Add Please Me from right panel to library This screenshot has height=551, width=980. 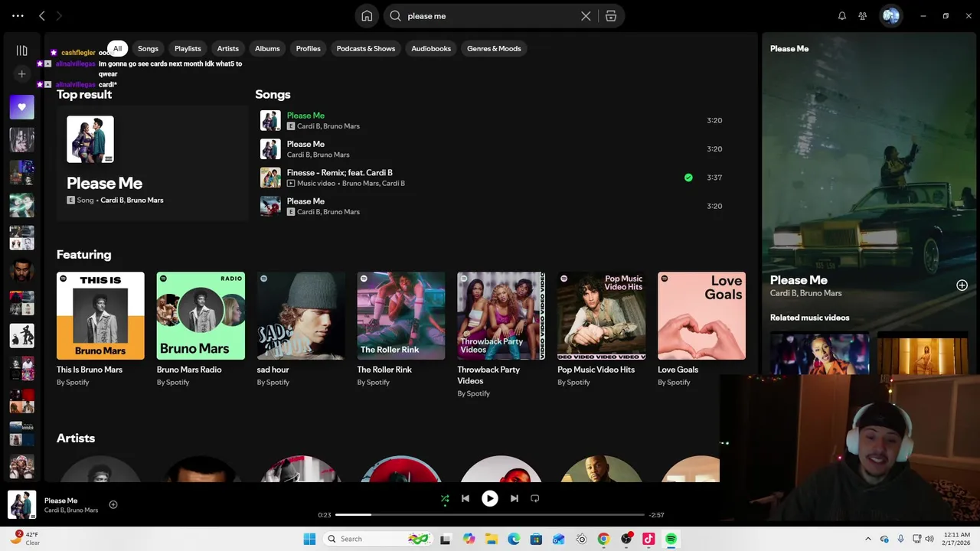point(962,285)
